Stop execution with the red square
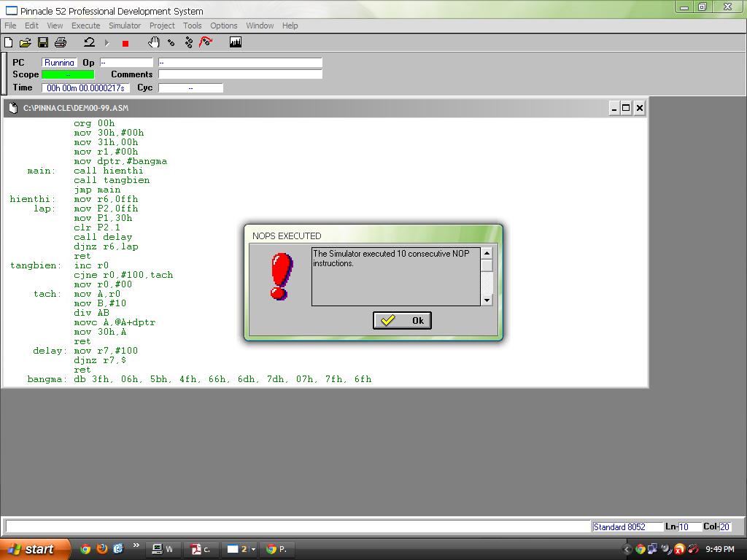747x560 pixels. pyautogui.click(x=125, y=43)
